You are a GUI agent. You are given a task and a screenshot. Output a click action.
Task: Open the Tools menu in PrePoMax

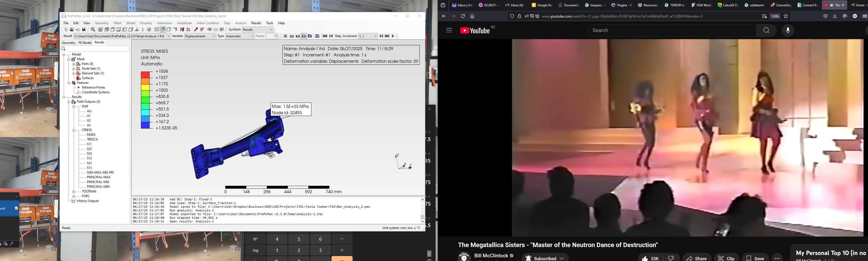coord(270,23)
